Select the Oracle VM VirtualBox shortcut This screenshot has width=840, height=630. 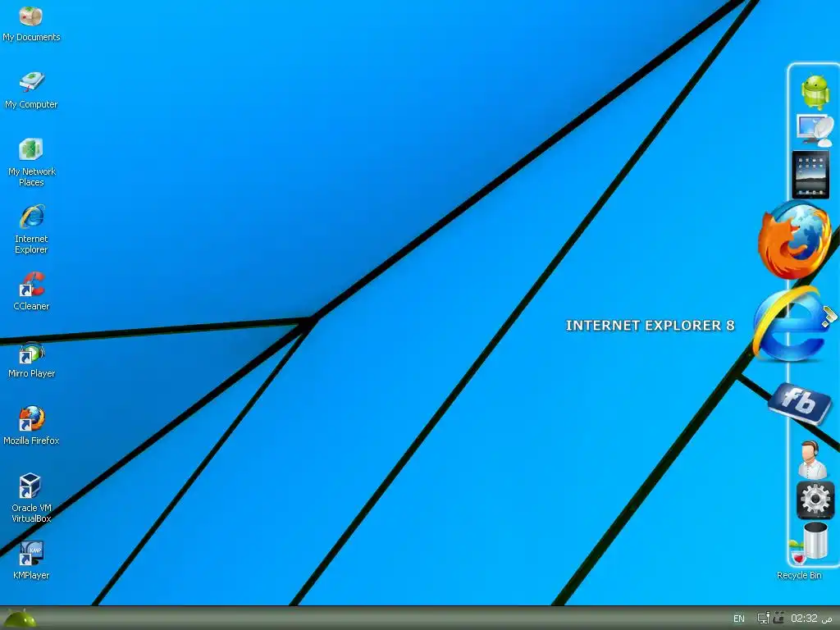(x=31, y=498)
